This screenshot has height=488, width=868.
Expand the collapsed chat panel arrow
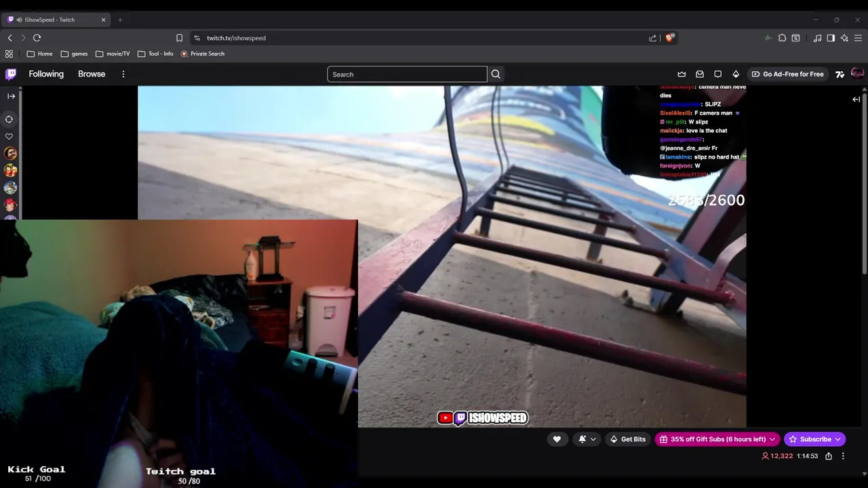pos(856,100)
